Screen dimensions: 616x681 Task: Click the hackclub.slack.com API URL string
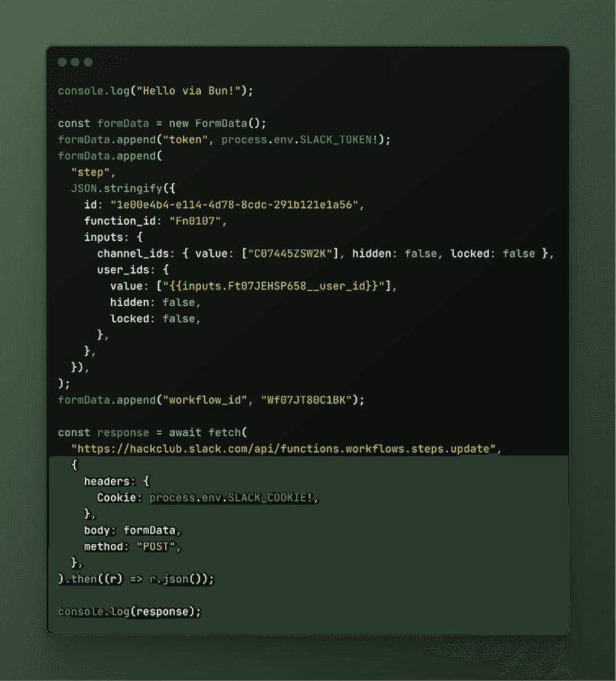(282, 449)
